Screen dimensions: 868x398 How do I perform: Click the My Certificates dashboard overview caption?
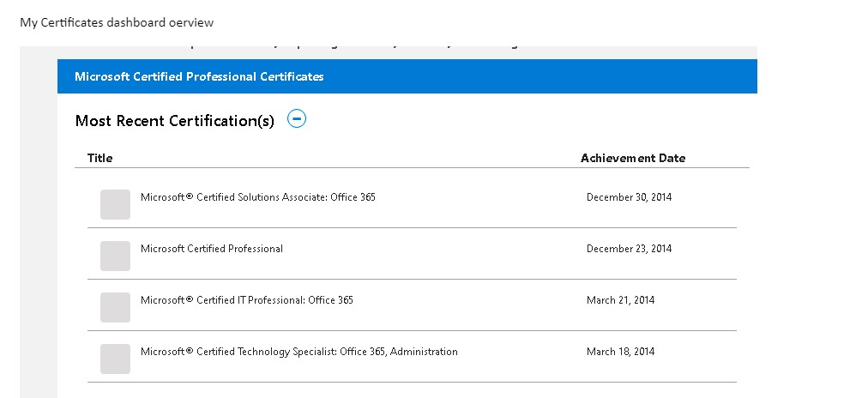(x=117, y=22)
